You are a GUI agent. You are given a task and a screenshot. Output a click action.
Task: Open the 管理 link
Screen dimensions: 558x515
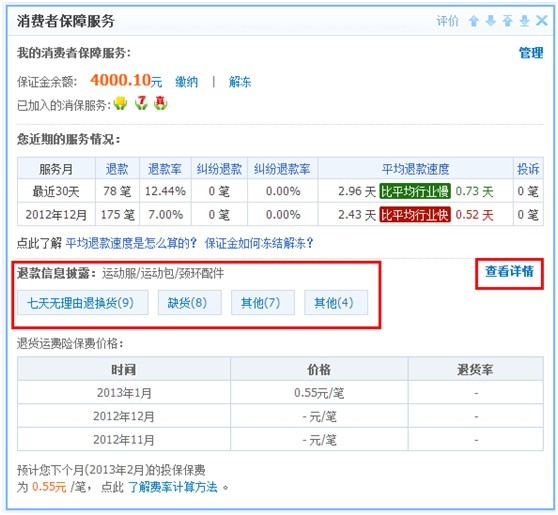pos(531,53)
